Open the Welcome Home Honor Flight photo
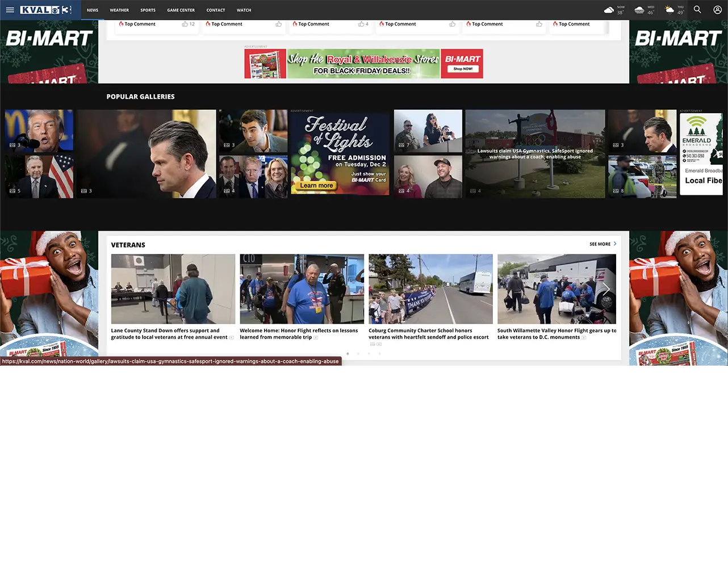 point(302,289)
